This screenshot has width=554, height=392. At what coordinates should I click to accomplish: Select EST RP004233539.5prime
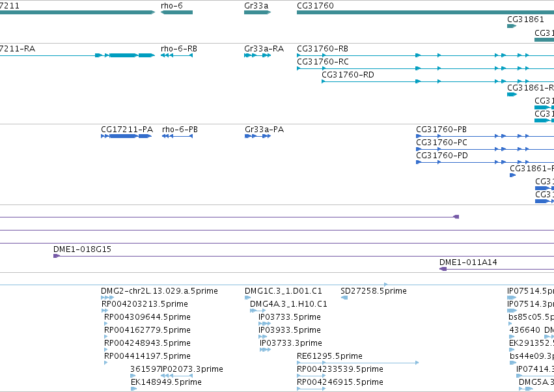(x=340, y=369)
